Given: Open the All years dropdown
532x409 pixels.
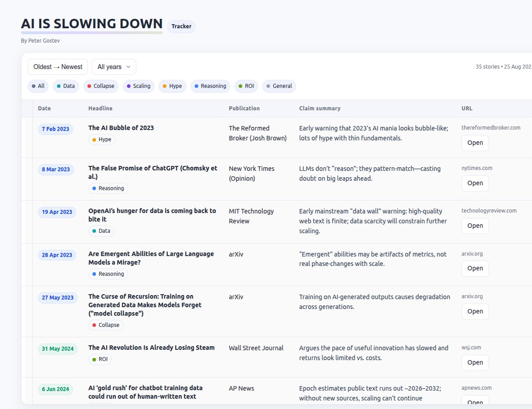Looking at the screenshot, I should (x=113, y=66).
